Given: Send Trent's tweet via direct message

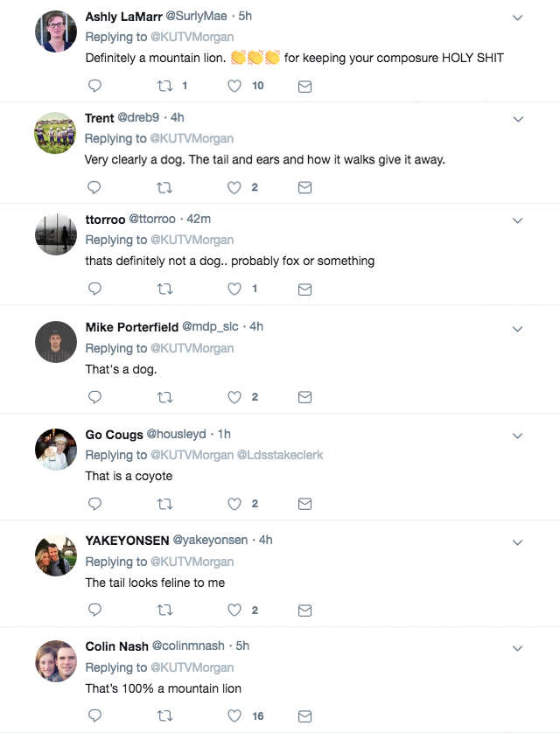Looking at the screenshot, I should (x=304, y=187).
